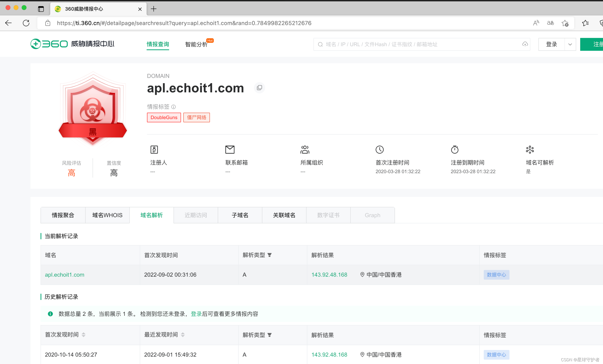The image size is (603, 364).
Task: Open the 子域名 tab
Action: tap(240, 215)
